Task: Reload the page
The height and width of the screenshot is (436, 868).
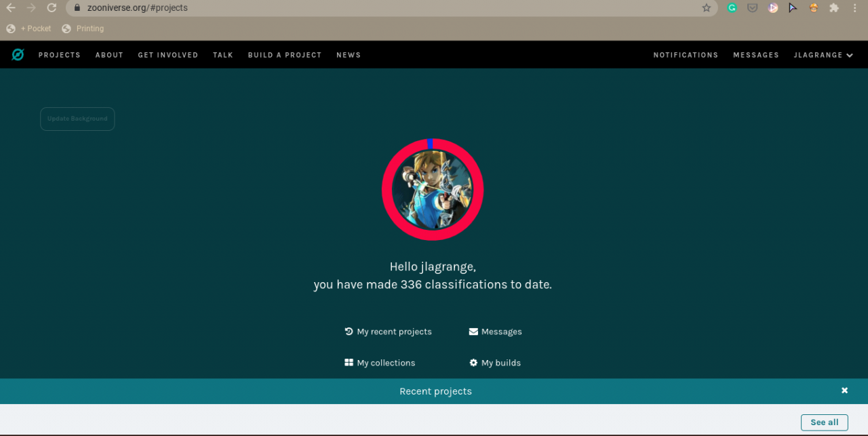Action: click(52, 8)
